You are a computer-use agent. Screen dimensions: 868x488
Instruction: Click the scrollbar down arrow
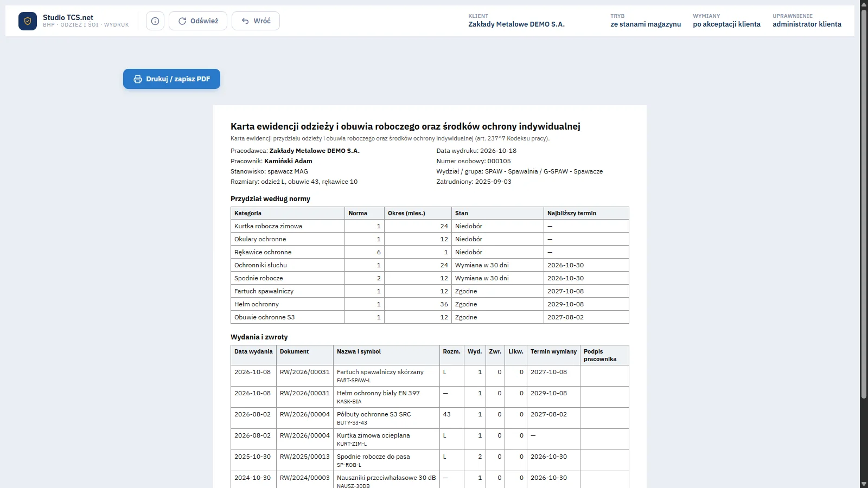[x=864, y=484]
